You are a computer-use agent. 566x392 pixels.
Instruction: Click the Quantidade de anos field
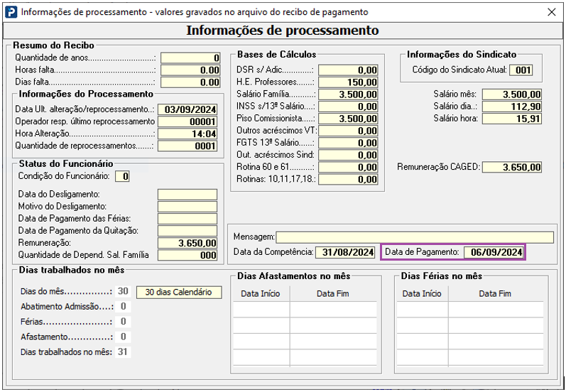(x=190, y=58)
